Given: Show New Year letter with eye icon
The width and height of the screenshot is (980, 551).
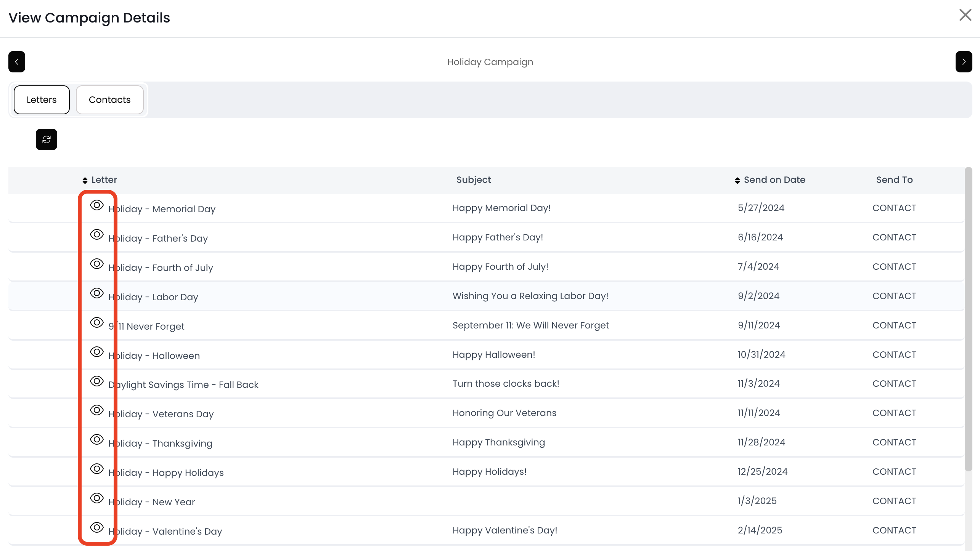Looking at the screenshot, I should coord(97,498).
